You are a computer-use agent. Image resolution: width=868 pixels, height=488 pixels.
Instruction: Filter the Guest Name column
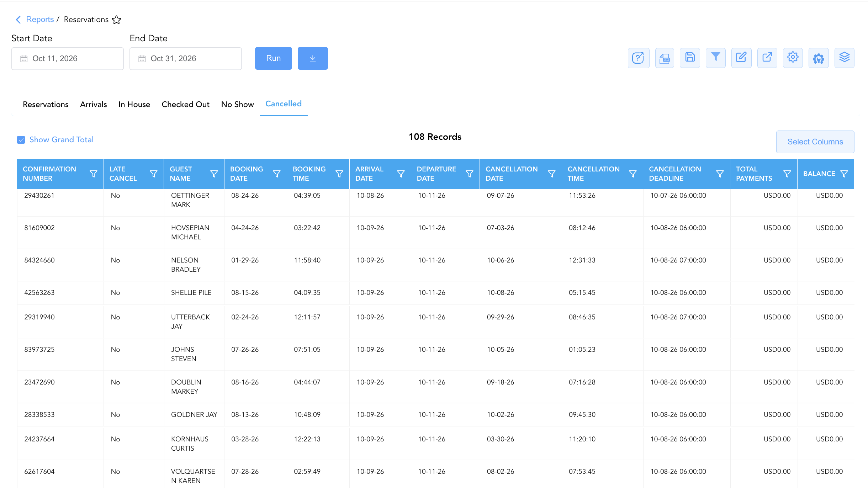(214, 174)
